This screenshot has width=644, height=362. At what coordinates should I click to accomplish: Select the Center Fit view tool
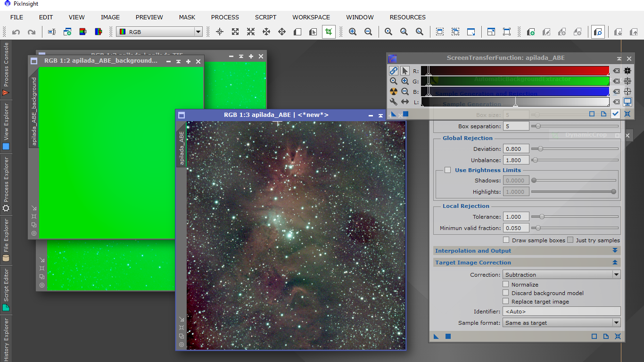tap(266, 32)
